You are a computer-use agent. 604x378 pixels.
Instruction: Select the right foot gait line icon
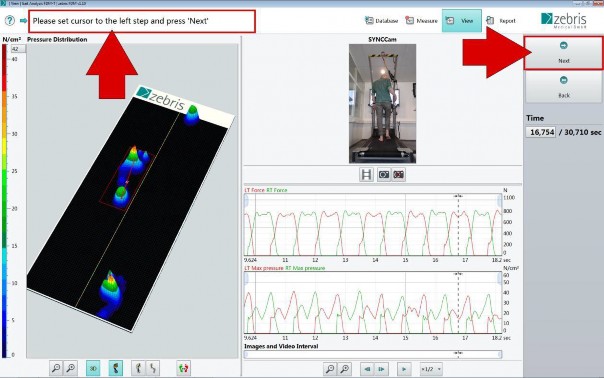(153, 368)
